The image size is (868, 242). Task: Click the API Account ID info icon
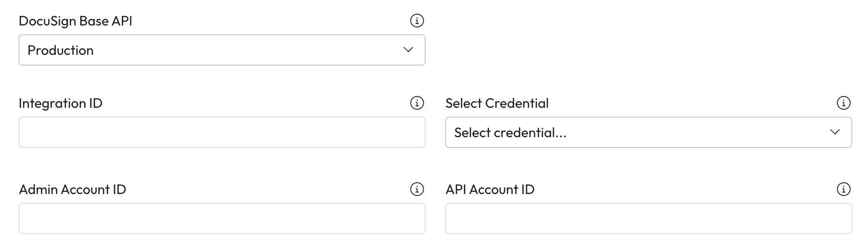(844, 189)
